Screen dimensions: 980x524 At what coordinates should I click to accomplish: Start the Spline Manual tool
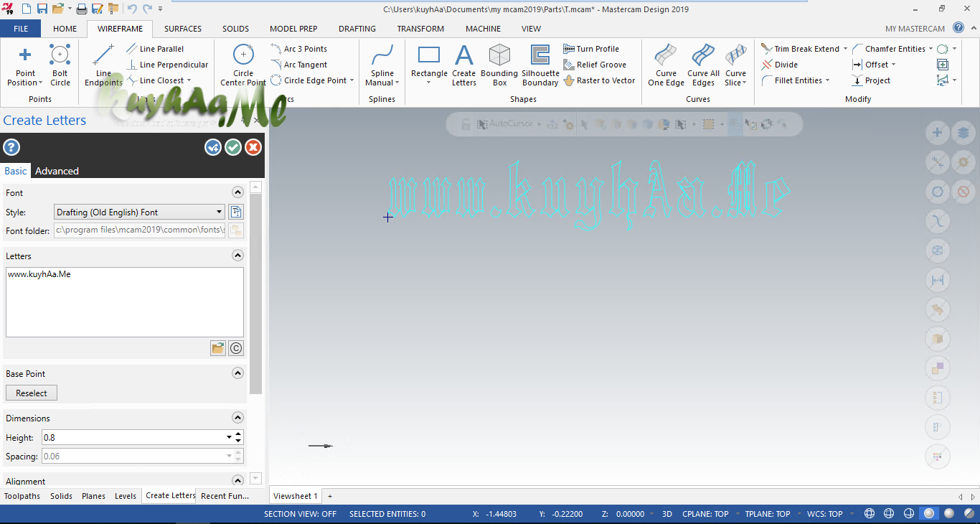tap(382, 65)
